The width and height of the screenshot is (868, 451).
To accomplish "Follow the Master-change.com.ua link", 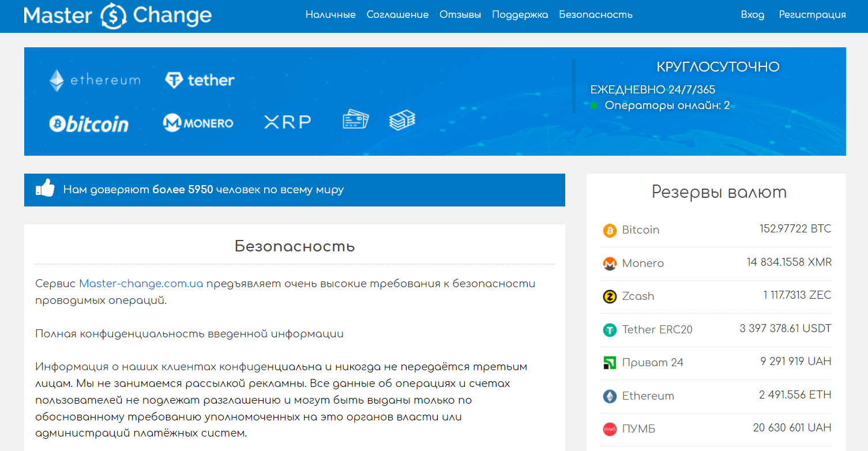I will pyautogui.click(x=141, y=284).
